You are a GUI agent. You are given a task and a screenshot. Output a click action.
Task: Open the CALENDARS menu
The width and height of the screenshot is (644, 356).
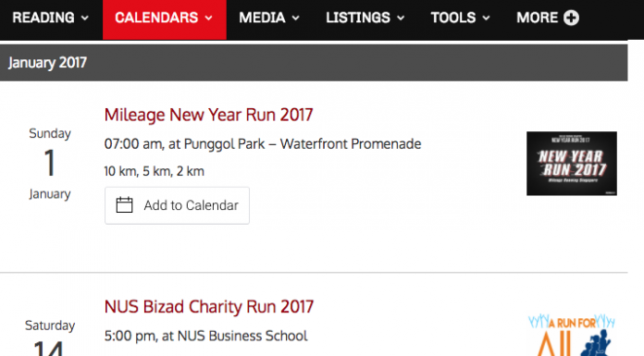165,19
